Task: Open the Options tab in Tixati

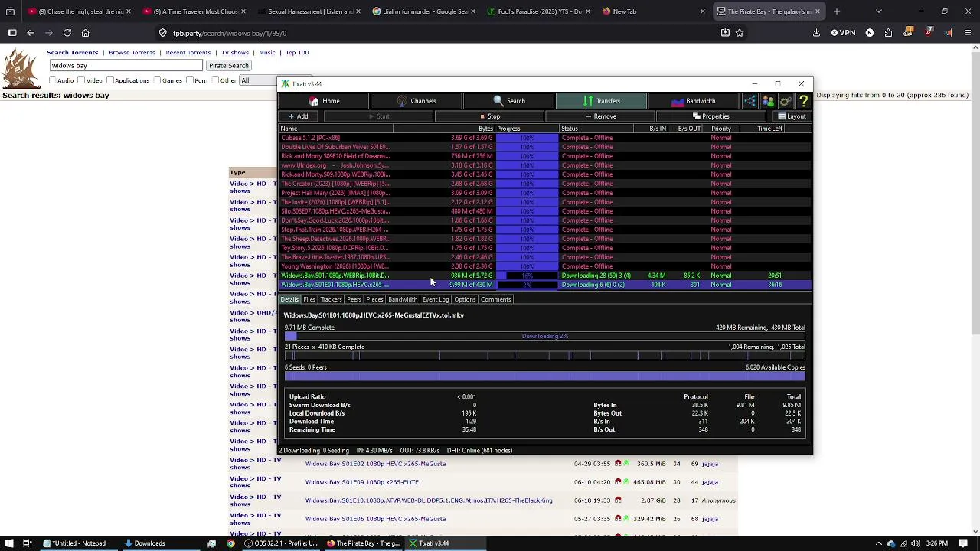Action: tap(465, 299)
